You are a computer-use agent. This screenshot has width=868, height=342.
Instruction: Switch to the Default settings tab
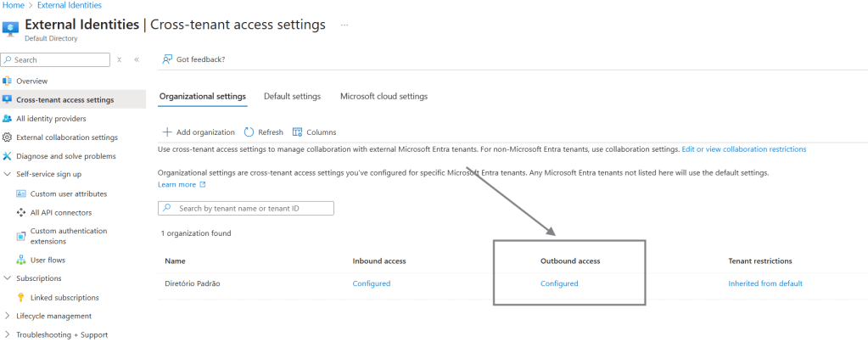292,97
